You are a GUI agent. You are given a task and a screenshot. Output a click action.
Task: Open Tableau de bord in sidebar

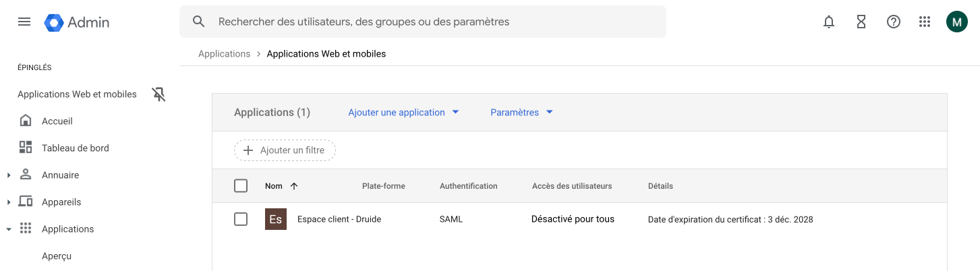click(x=75, y=148)
